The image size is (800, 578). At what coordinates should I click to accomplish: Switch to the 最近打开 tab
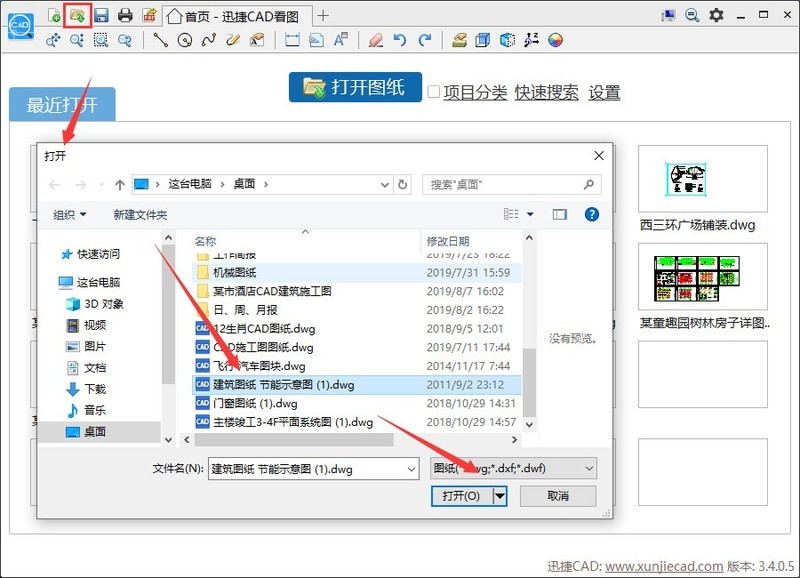pos(62,105)
